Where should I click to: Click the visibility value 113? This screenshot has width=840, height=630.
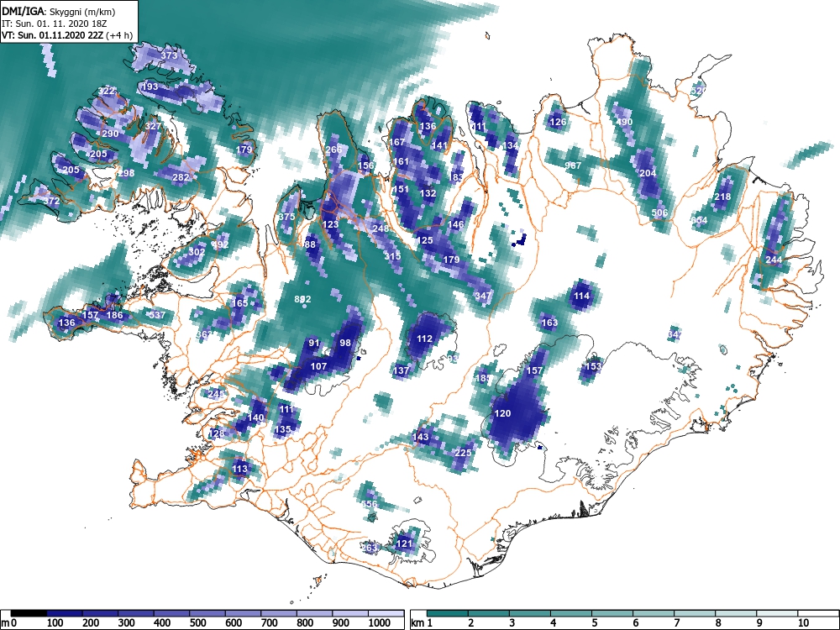(x=240, y=469)
